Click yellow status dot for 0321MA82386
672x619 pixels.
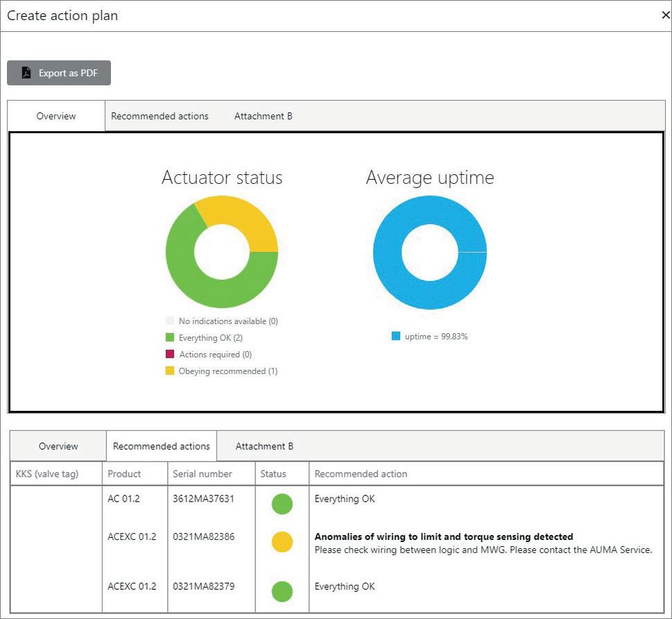point(282,541)
